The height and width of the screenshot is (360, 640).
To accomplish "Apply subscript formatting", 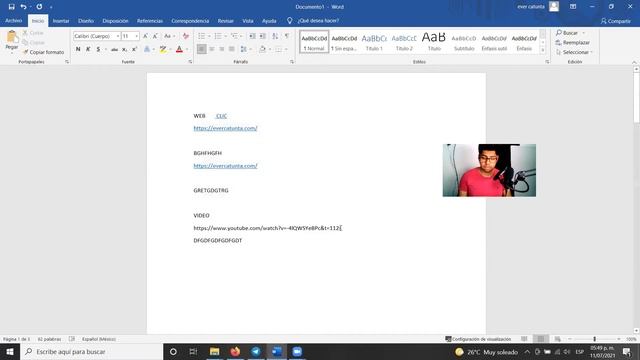I will (x=124, y=49).
